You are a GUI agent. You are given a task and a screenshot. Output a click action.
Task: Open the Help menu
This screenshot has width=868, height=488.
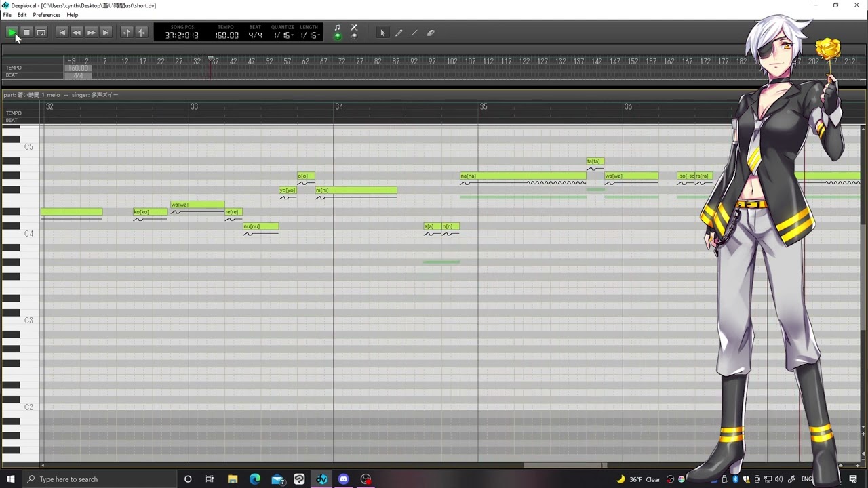tap(73, 15)
